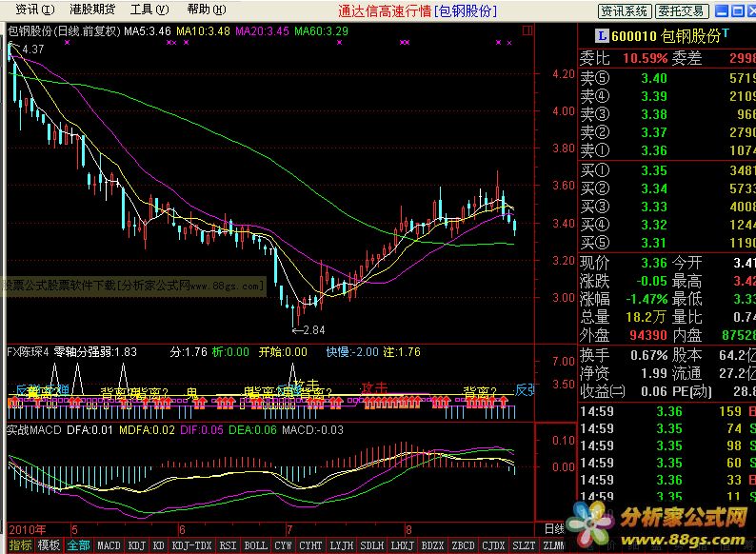
Task: Click the 卖④ 3.39 ask row
Action: click(x=667, y=96)
